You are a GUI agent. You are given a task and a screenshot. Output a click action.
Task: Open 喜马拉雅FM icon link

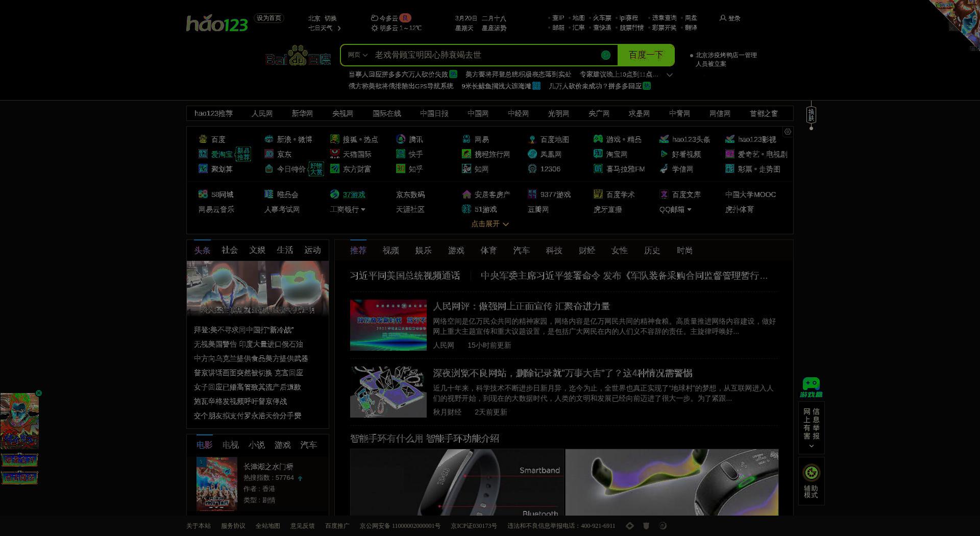tap(598, 168)
